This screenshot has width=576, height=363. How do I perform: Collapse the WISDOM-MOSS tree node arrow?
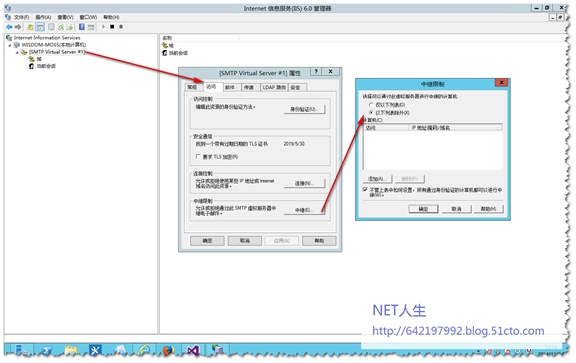(x=10, y=45)
